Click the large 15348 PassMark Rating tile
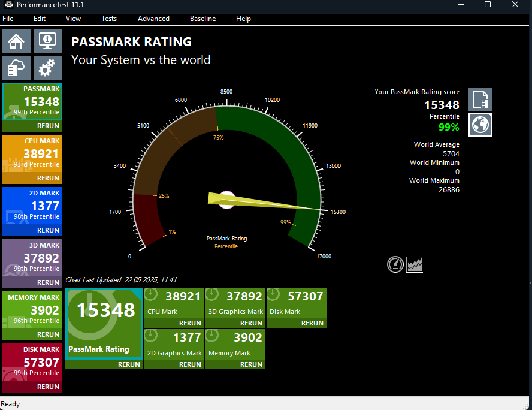Viewport: 532px width, 410px height. 104,324
